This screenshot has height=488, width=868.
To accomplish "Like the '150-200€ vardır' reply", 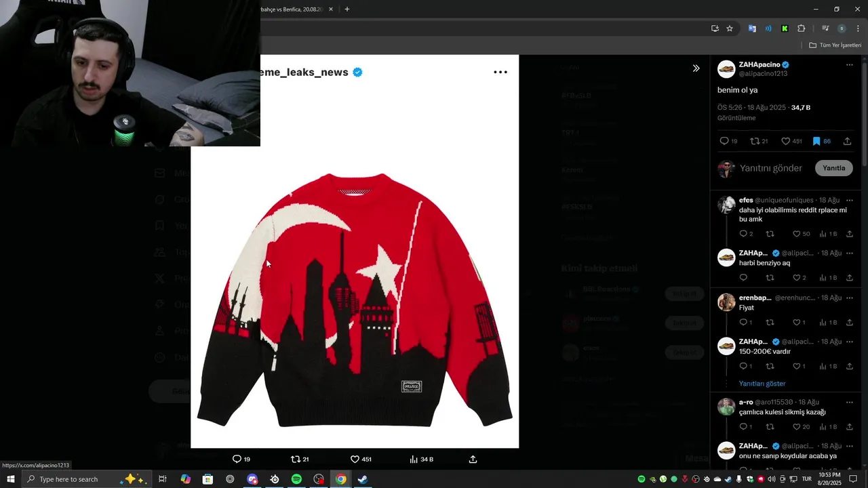I will (800, 366).
